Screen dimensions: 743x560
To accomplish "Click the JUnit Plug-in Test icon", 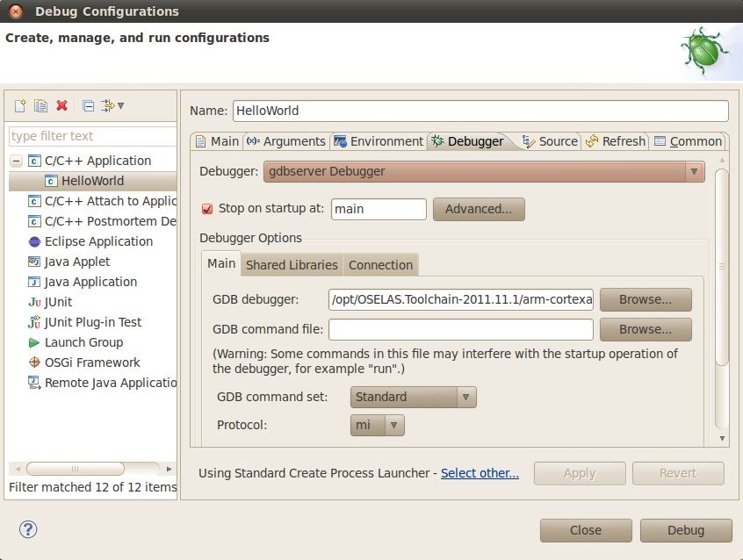I will (34, 322).
